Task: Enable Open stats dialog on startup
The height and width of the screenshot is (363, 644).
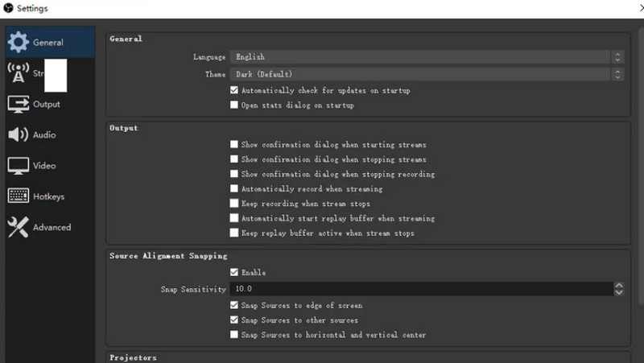Action: coord(234,105)
